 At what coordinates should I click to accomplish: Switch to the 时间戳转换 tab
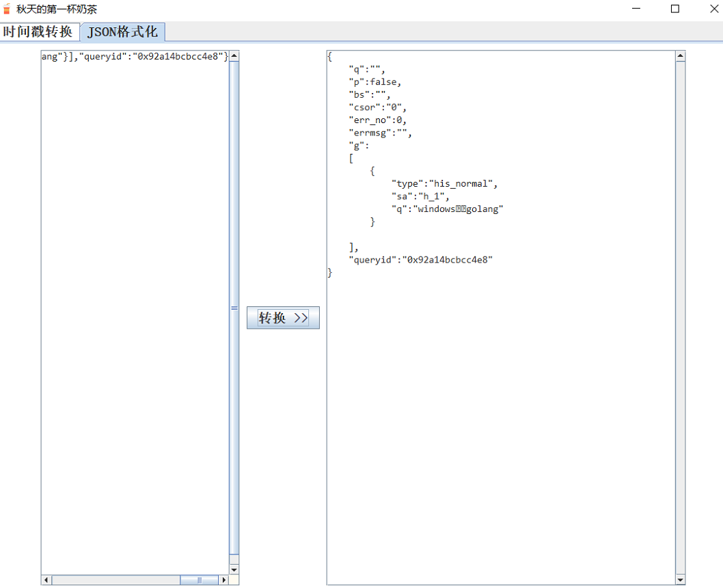pyautogui.click(x=39, y=32)
